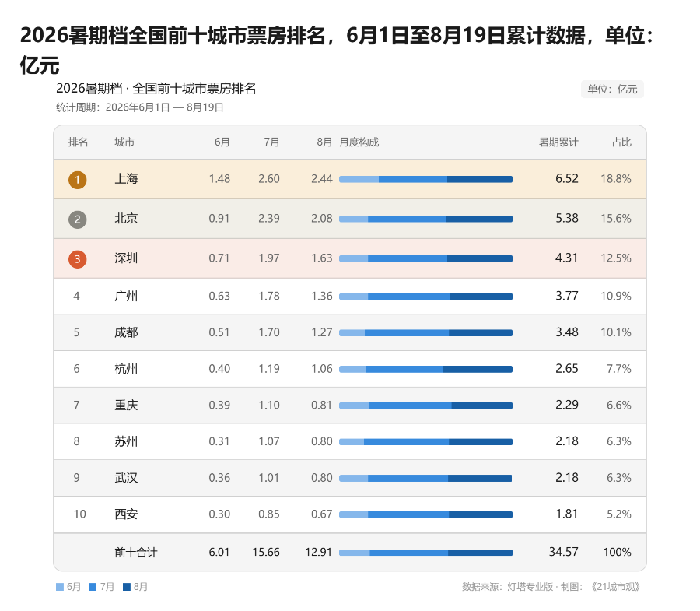Click the 月度构成 column header
This screenshot has height=611, width=700.
tap(359, 142)
